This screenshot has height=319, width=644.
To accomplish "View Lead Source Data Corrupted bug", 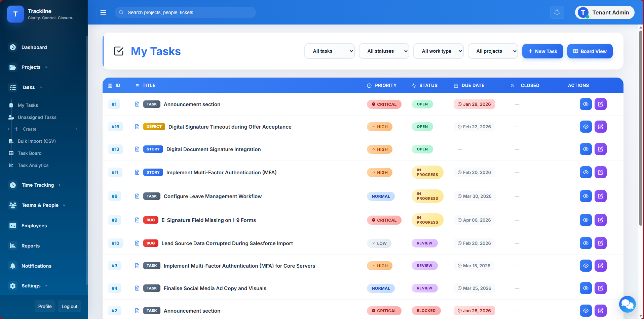I will coord(585,243).
